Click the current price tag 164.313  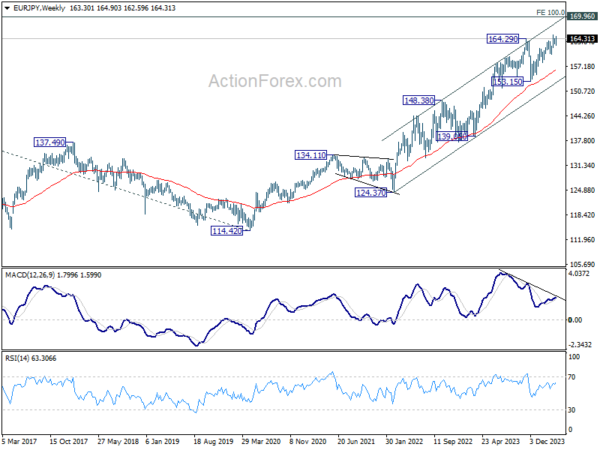coord(581,39)
